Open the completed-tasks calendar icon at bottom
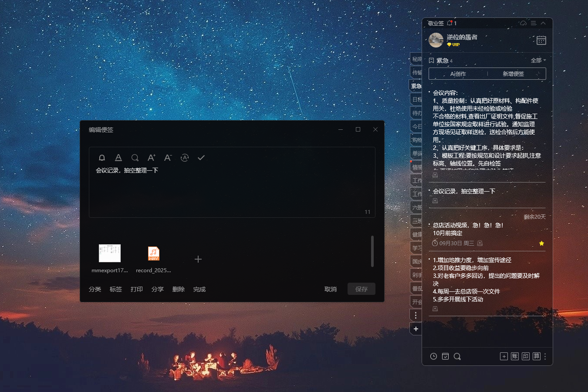Viewport: 588px width, 392px height. pos(445,356)
